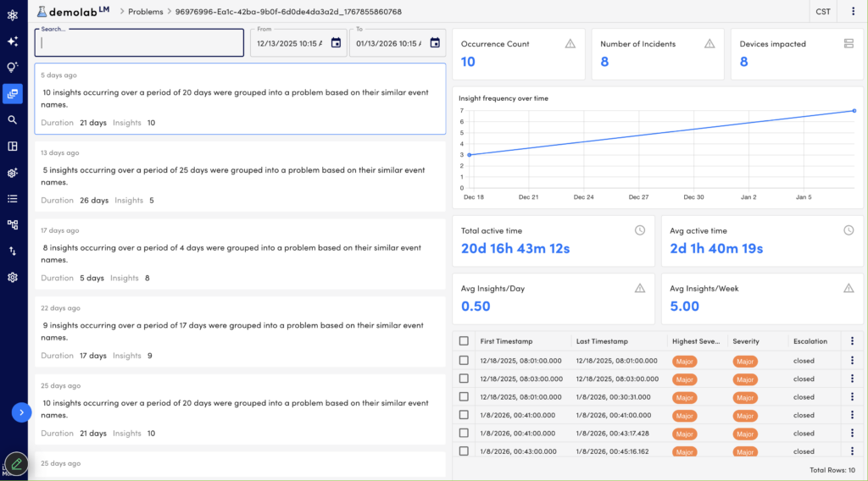Click the 20d 16h 43m 12s value

coord(515,248)
